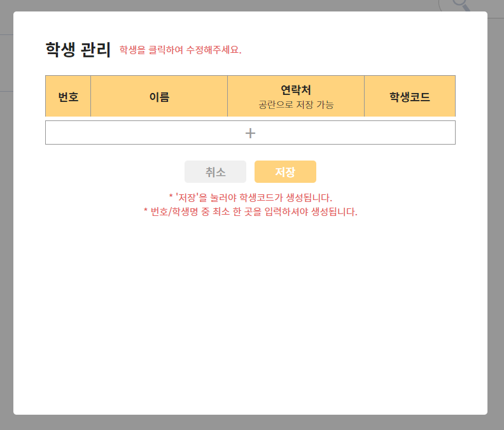Select the 연락처 column header

coord(296,96)
